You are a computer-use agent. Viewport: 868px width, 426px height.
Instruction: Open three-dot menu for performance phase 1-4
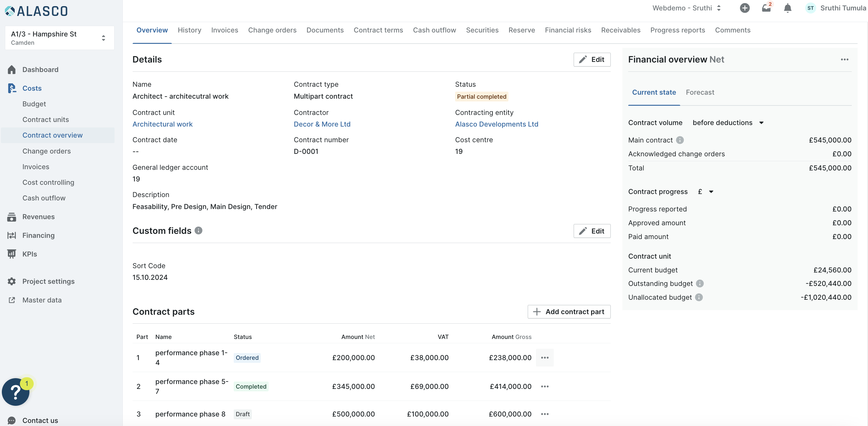(545, 358)
